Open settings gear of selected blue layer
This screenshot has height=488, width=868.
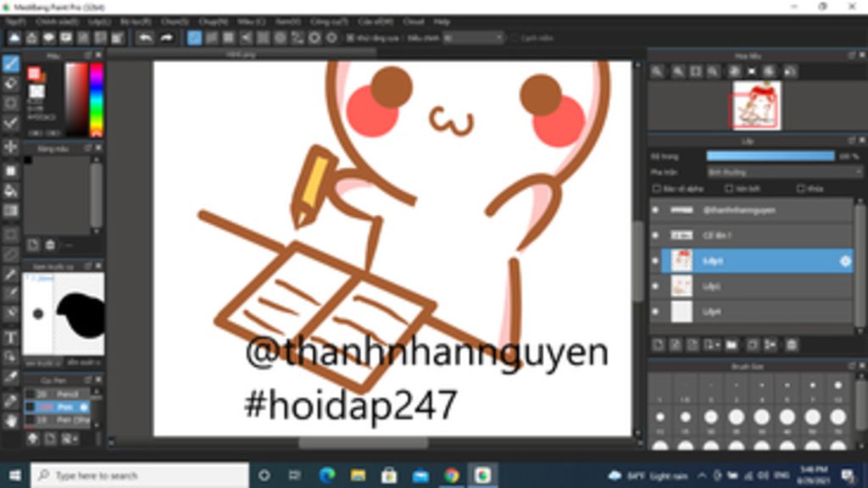tap(845, 261)
